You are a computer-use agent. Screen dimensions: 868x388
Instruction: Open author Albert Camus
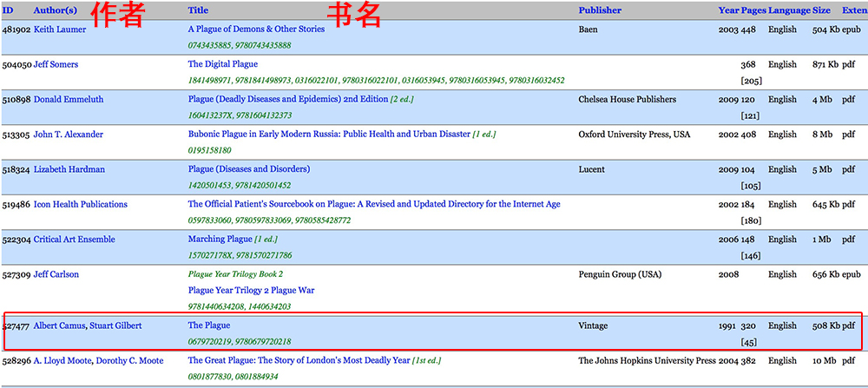pos(60,326)
